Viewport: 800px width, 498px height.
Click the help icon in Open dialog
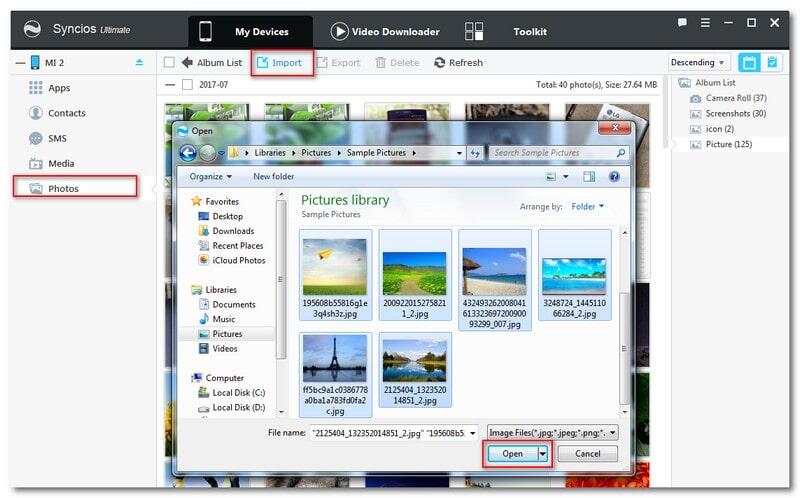click(614, 176)
